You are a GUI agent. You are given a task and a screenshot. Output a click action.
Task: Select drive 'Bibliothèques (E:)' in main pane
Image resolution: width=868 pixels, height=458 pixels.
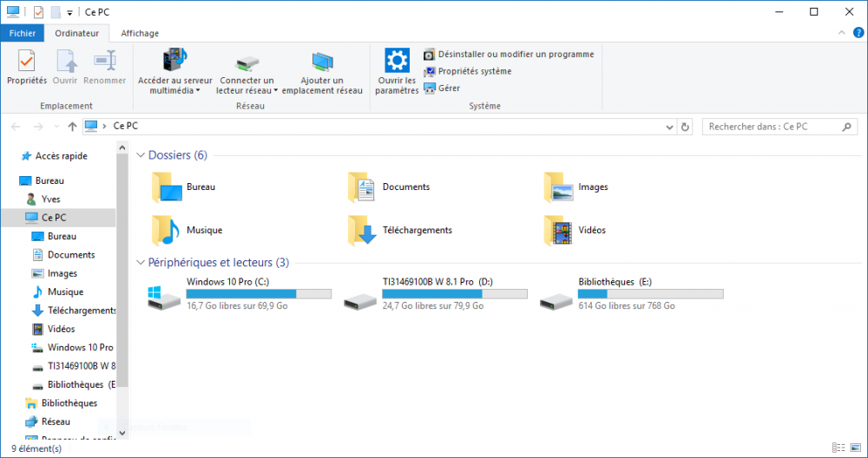(x=632, y=294)
